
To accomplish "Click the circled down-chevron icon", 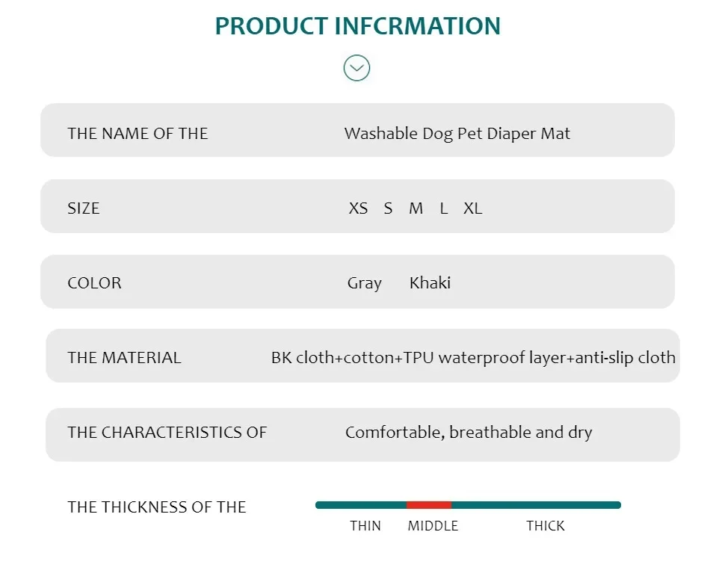I will coord(357,68).
